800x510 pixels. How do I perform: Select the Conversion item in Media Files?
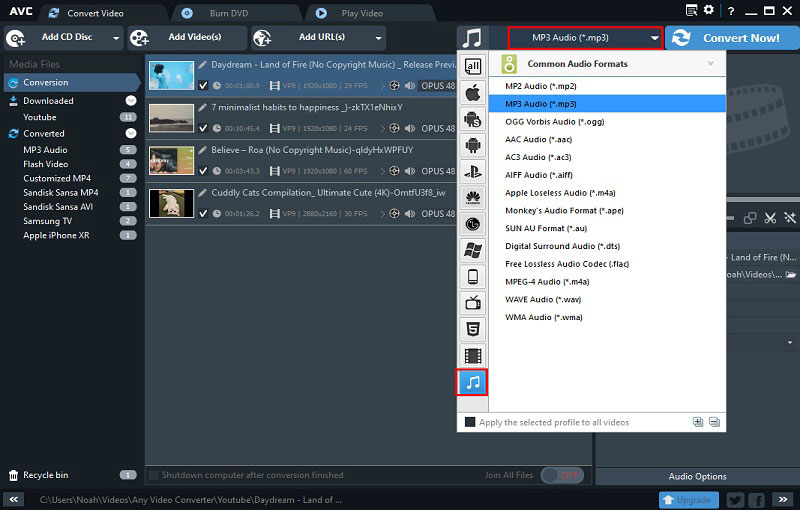(x=72, y=83)
